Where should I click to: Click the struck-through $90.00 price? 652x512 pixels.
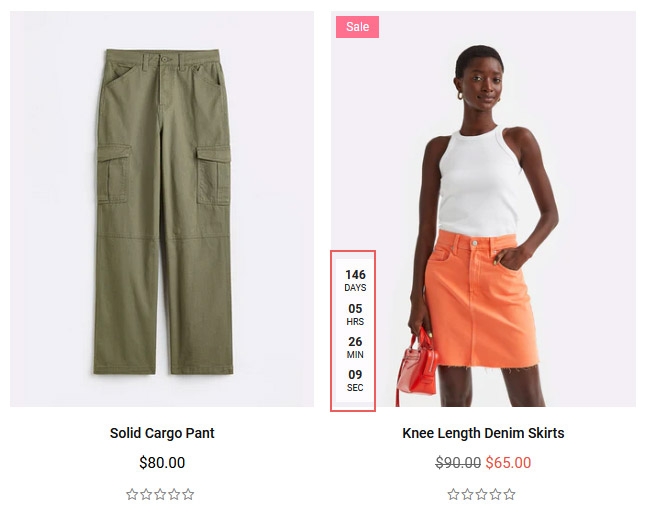(458, 463)
